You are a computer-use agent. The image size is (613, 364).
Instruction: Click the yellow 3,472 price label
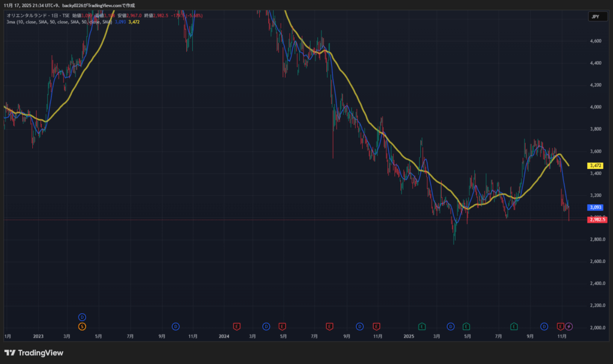tap(595, 165)
